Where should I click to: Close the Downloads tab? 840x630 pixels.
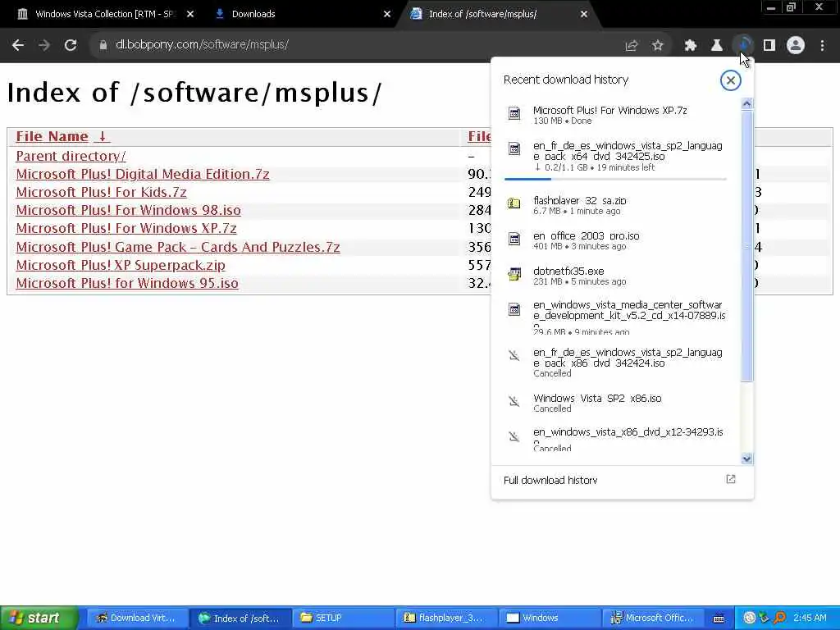(387, 15)
